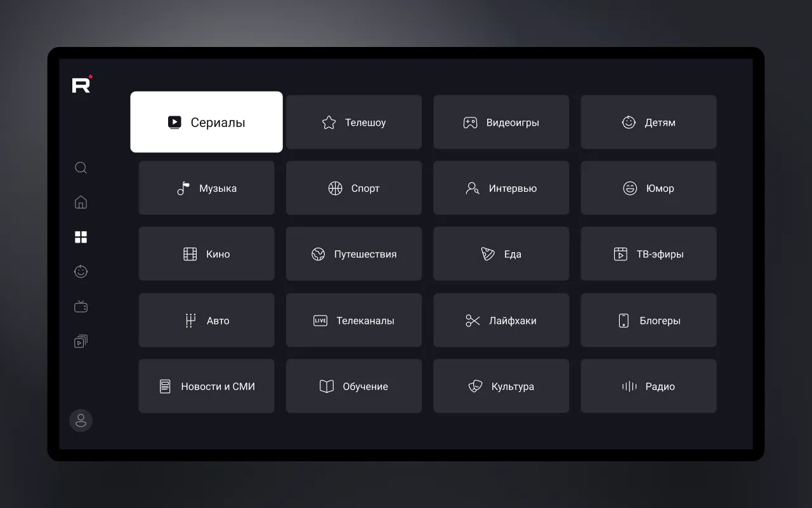Image resolution: width=812 pixels, height=508 pixels.
Task: Open the Сериалы category tile
Action: click(207, 122)
